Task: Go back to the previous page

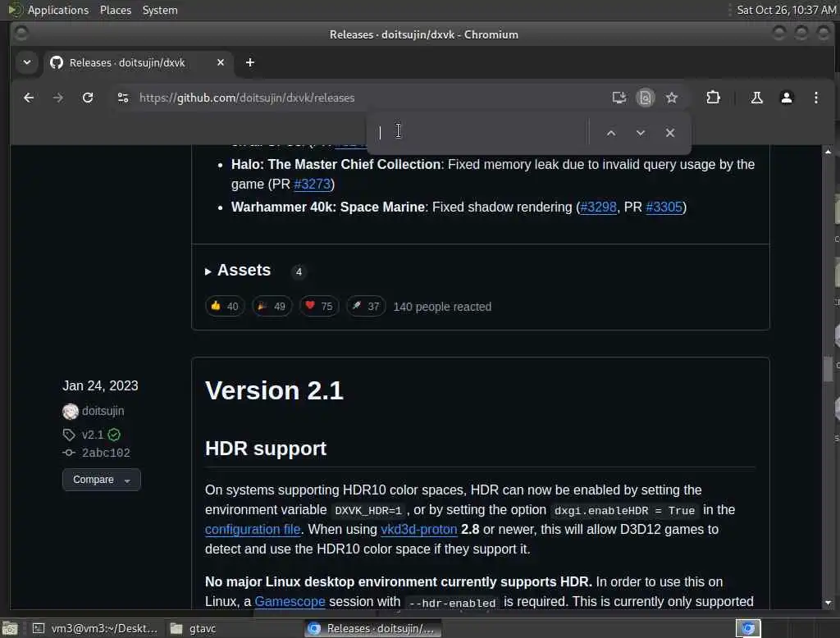Action: [x=29, y=98]
